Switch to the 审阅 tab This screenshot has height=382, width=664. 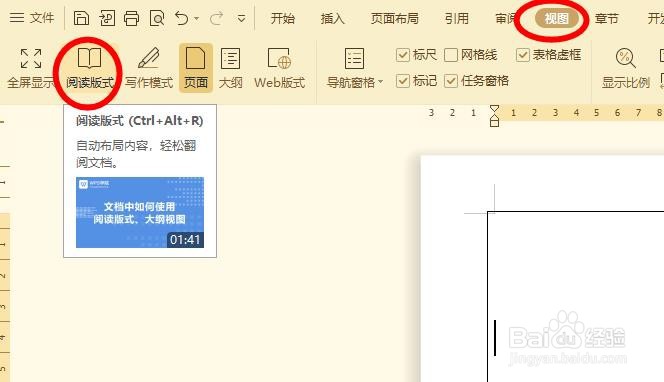click(506, 19)
